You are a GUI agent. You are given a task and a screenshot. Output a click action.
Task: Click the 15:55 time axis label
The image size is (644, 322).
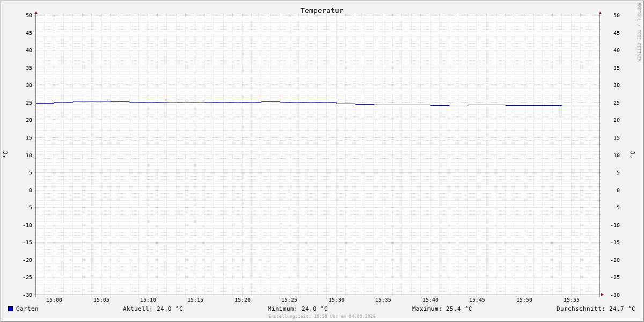(572, 300)
